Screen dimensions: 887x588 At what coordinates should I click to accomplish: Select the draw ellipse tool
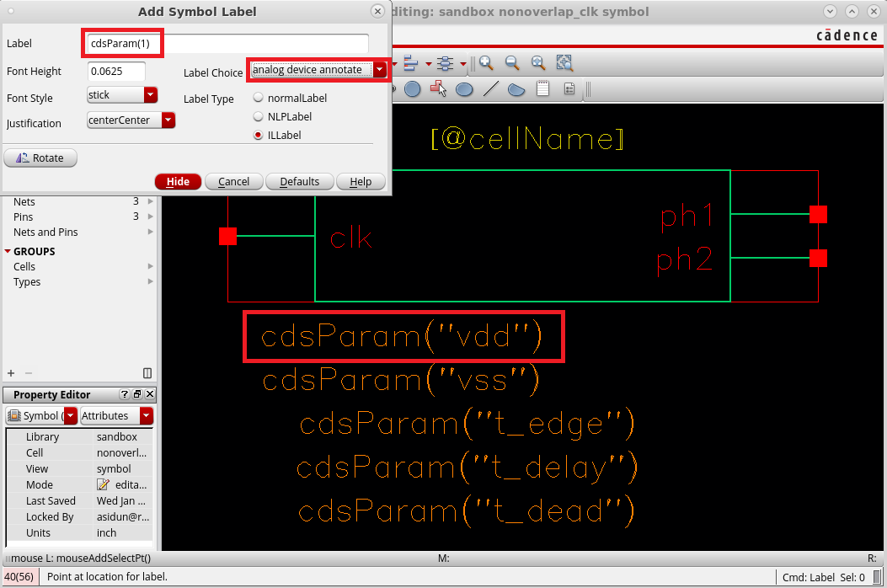click(x=464, y=88)
